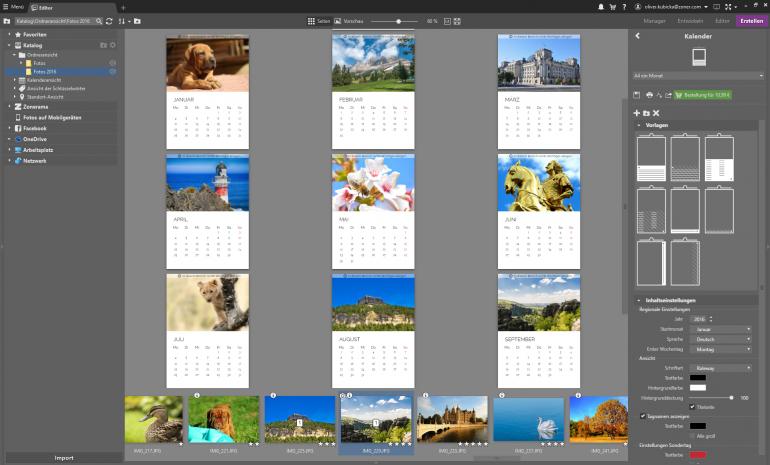
Task: Select the castle photo in filmstrip
Action: click(x=452, y=419)
